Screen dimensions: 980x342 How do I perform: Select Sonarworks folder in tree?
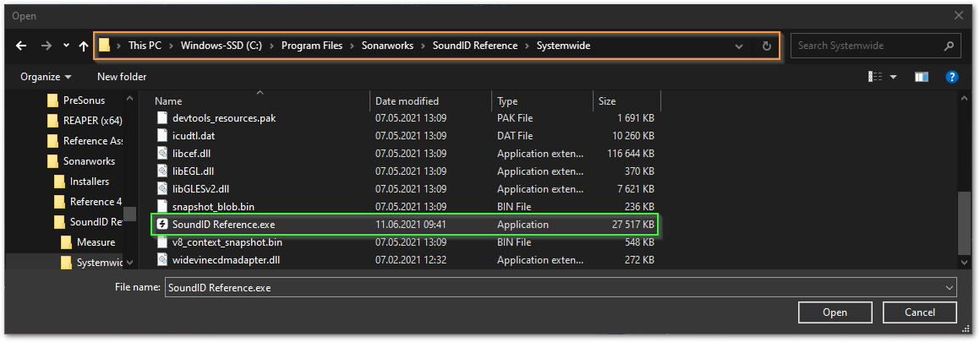click(82, 161)
